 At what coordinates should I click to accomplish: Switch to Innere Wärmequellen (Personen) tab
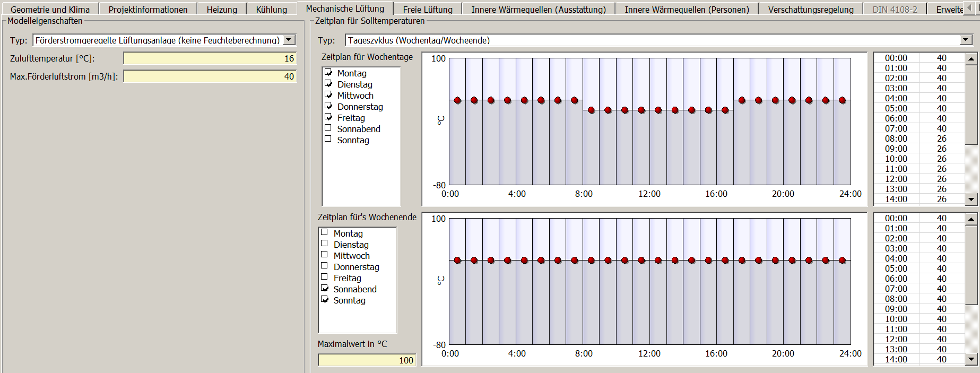click(x=687, y=9)
